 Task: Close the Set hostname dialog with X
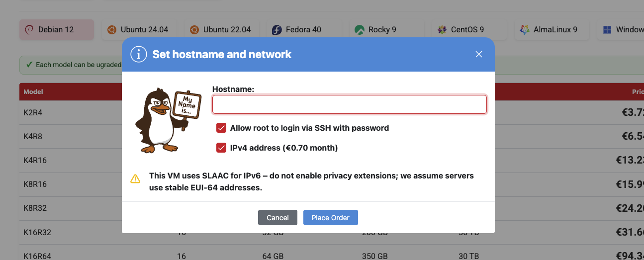(x=479, y=54)
